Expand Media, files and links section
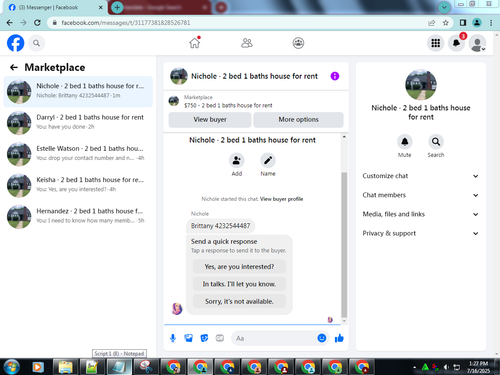Viewport: 500px width, 375px height. 420,214
